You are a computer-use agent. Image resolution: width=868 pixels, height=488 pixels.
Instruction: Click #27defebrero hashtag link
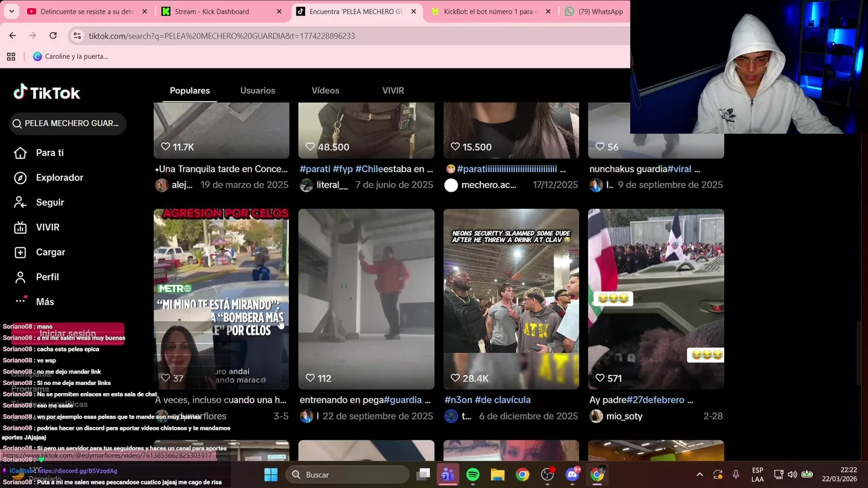tap(656, 400)
